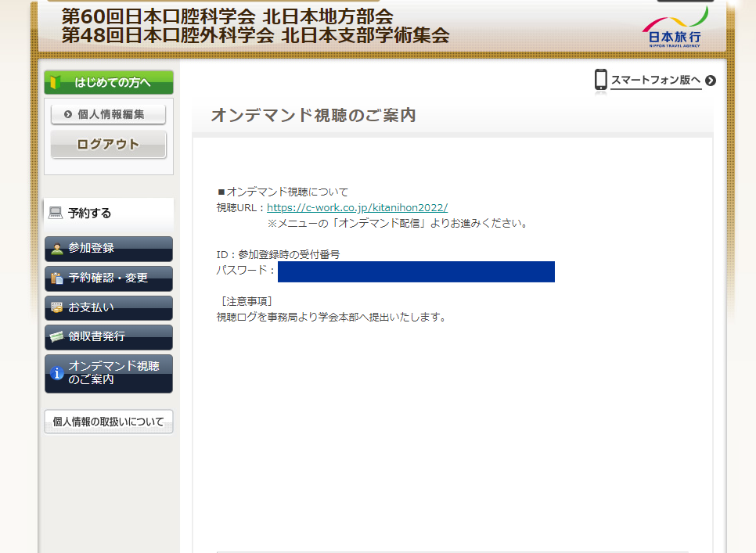Open 個人情報の取扱いについて button
The width and height of the screenshot is (756, 553).
[109, 422]
